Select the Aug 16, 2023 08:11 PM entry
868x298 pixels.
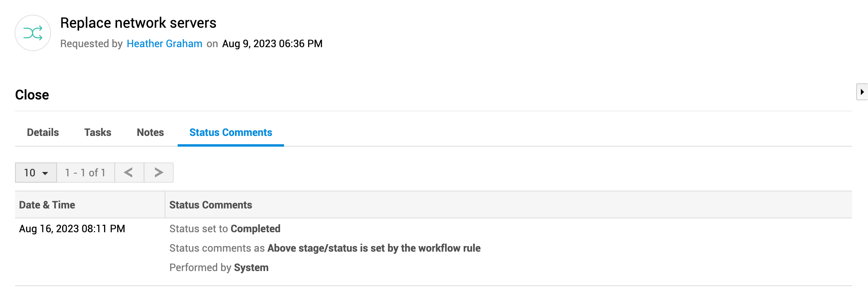72,229
